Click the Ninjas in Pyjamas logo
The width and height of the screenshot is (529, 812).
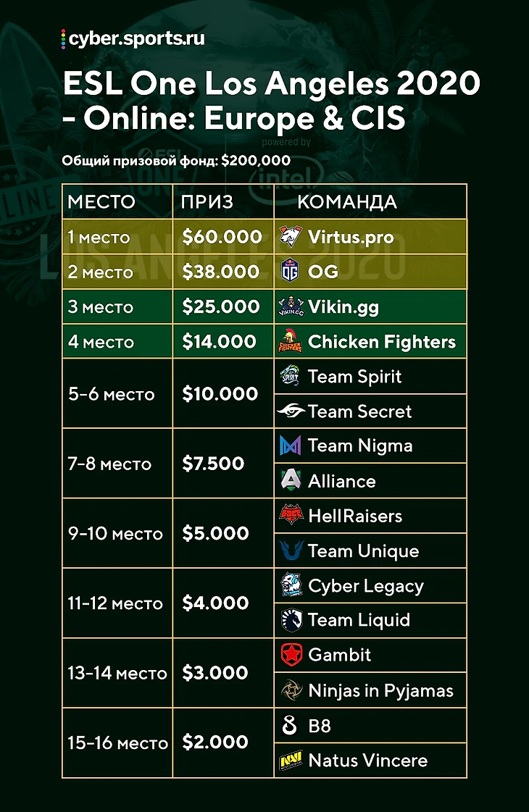[x=291, y=691]
